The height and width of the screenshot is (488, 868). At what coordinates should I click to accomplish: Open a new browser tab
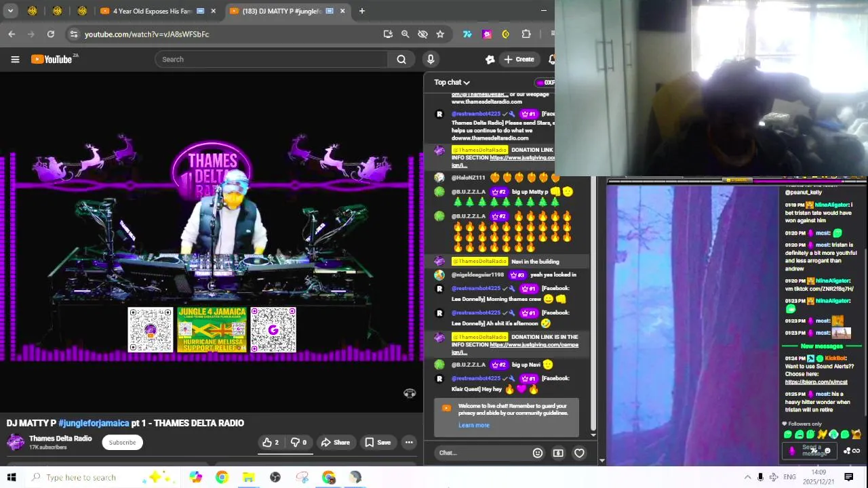pyautogui.click(x=362, y=11)
